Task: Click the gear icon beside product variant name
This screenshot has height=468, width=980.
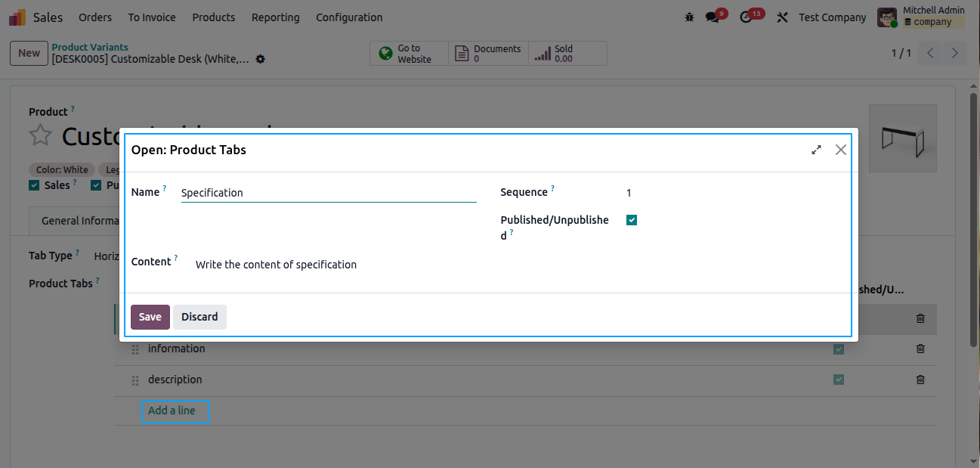Action: click(261, 59)
